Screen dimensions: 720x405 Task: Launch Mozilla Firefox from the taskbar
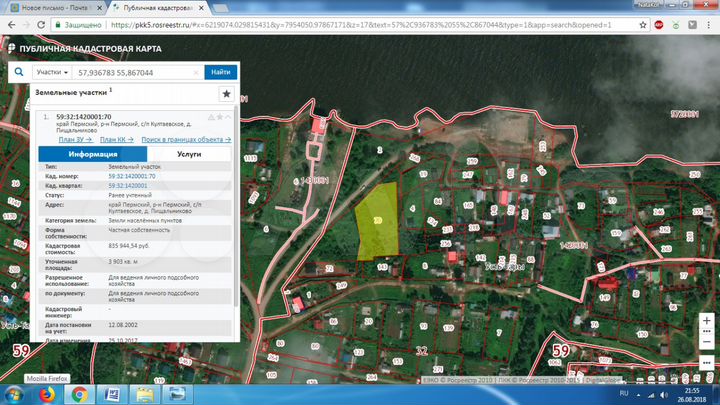click(x=47, y=394)
